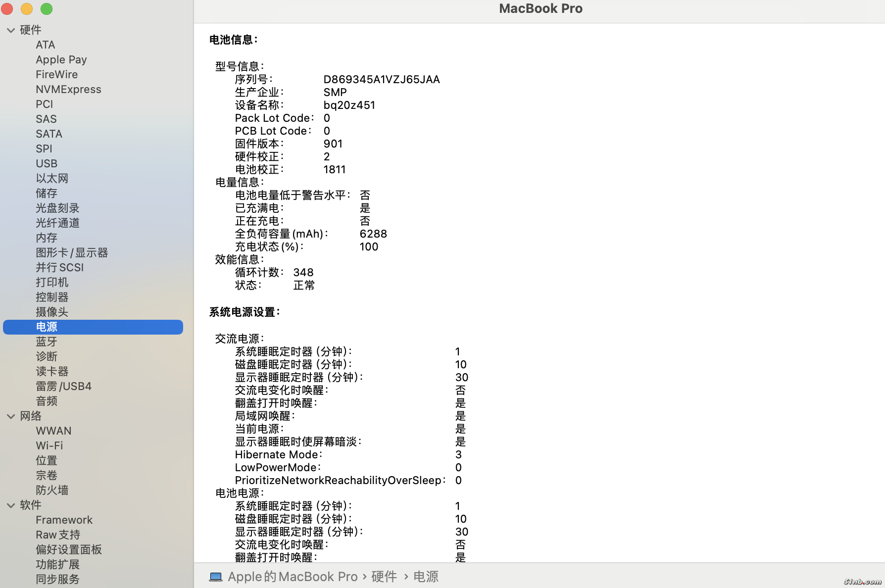Select the highlighted 电源 sidebar item
This screenshot has height=588, width=885.
coord(47,327)
